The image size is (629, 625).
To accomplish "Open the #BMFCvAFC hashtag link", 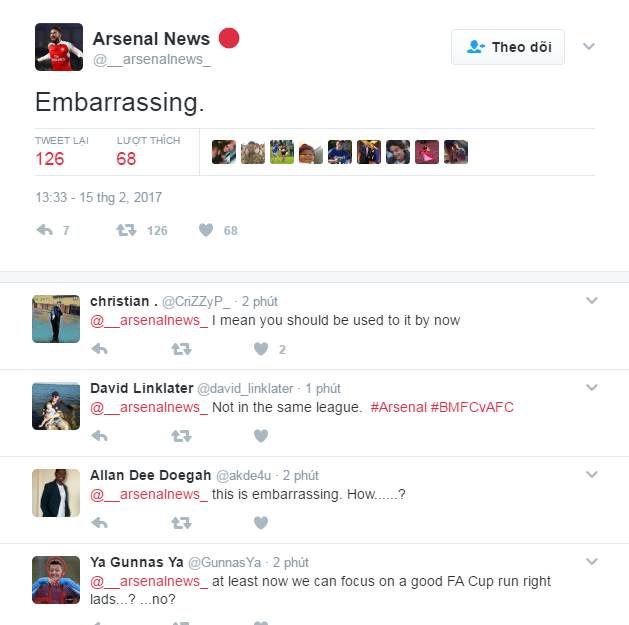I will pyautogui.click(x=472, y=408).
